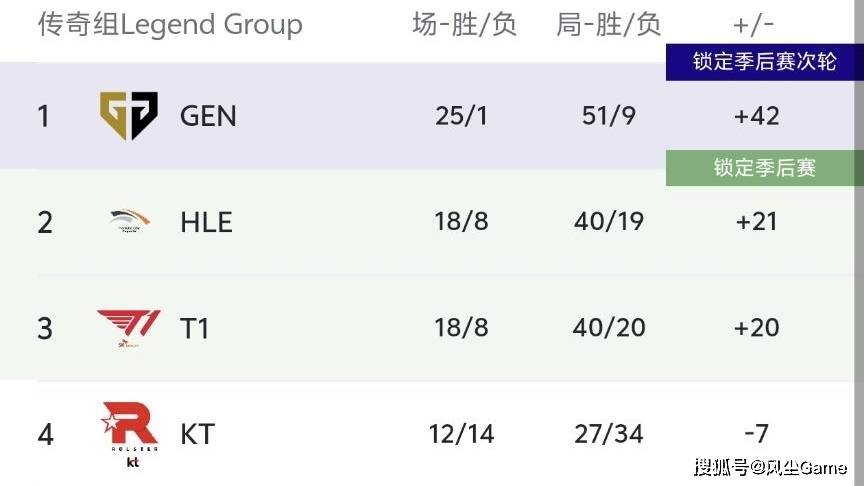The width and height of the screenshot is (864, 486).
Task: Click the +/- column header
Action: [753, 25]
